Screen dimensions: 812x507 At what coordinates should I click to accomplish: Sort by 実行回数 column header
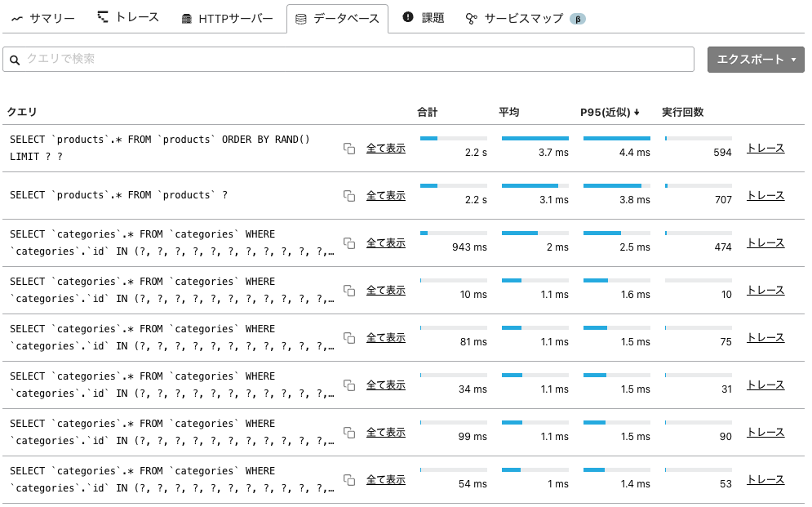click(682, 113)
